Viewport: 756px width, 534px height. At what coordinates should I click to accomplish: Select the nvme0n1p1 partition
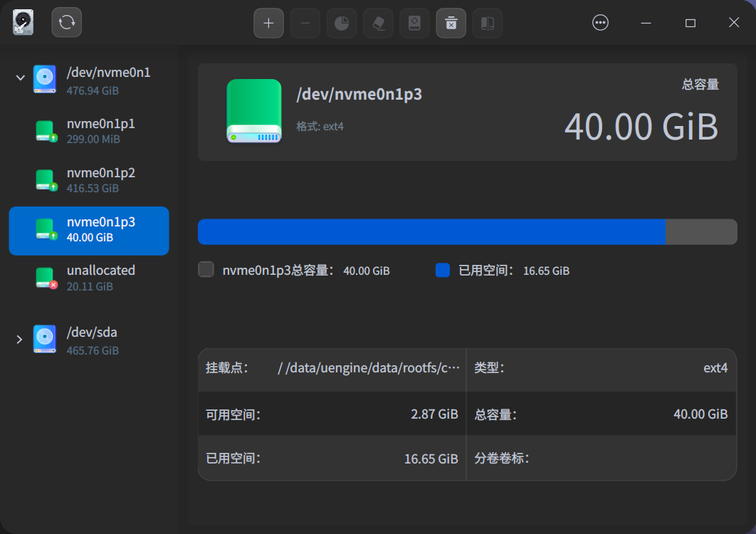[x=88, y=130]
